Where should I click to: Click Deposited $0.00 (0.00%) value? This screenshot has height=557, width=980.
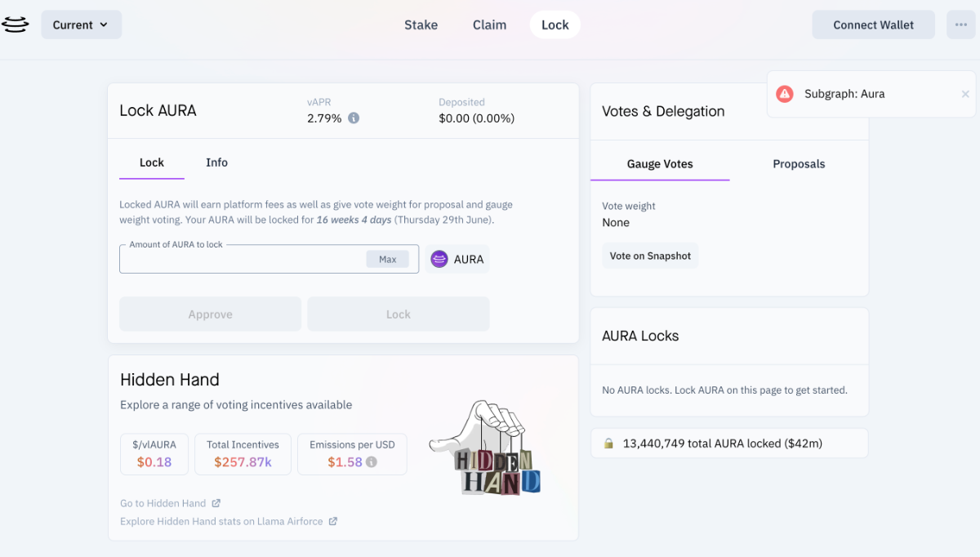(x=477, y=118)
